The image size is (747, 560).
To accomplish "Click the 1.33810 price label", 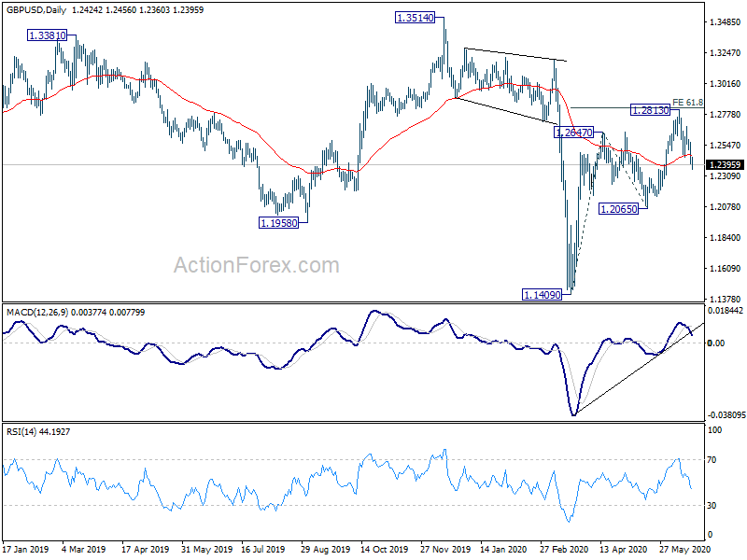I will click(x=48, y=35).
